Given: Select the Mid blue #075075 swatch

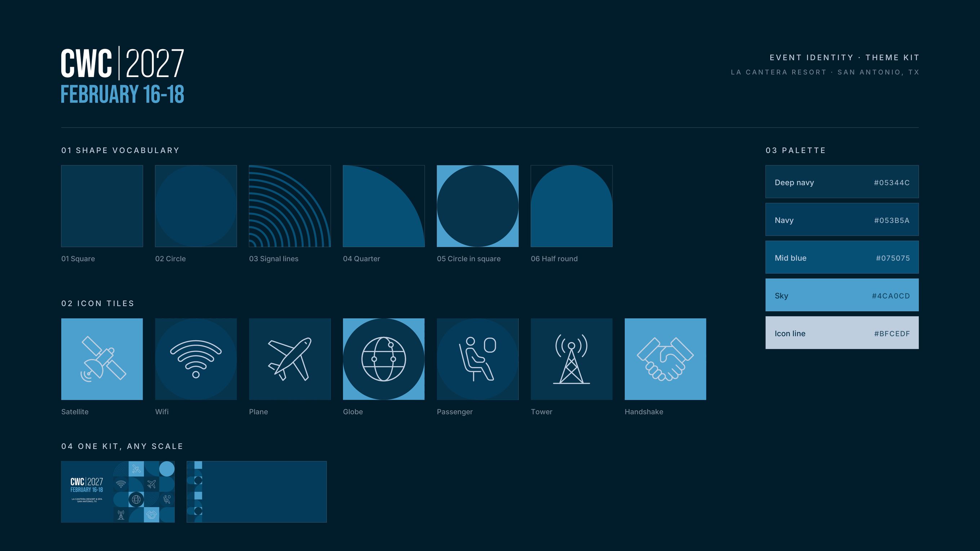Looking at the screenshot, I should click(x=842, y=257).
